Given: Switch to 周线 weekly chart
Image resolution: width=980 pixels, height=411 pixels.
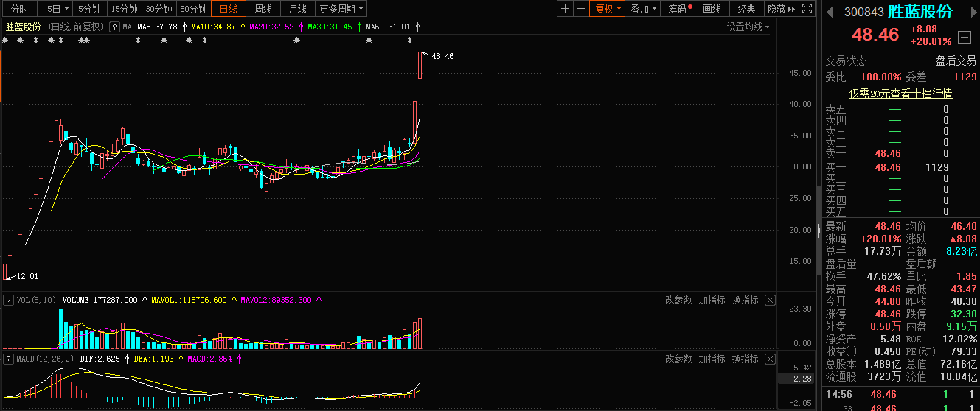Looking at the screenshot, I should [263, 9].
